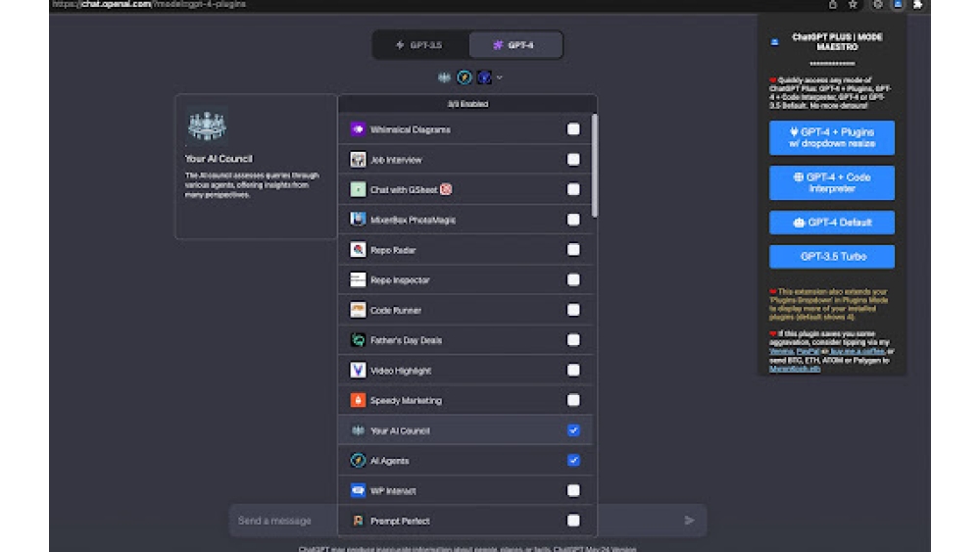Click GPT-4 + Plugins w/ dropdown resize button

pos(832,137)
